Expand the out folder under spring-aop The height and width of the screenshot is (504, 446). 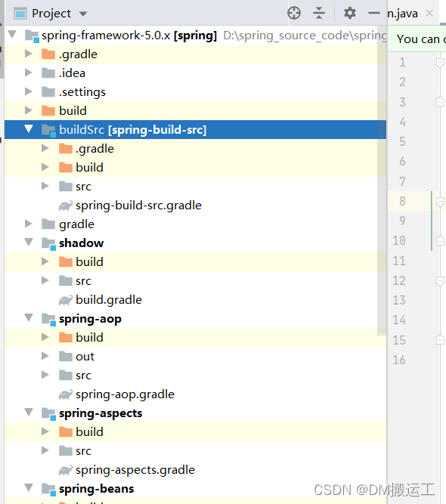45,356
